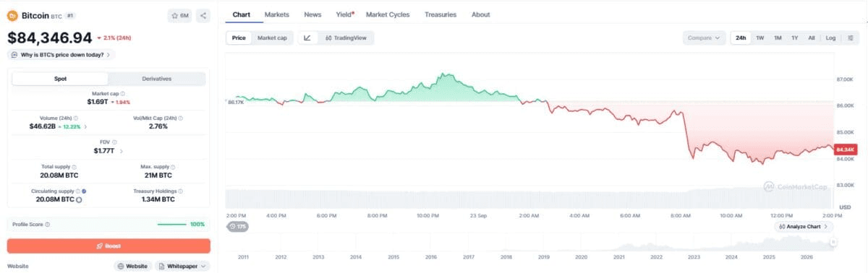Open the Markets tab
The image size is (868, 273).
276,14
